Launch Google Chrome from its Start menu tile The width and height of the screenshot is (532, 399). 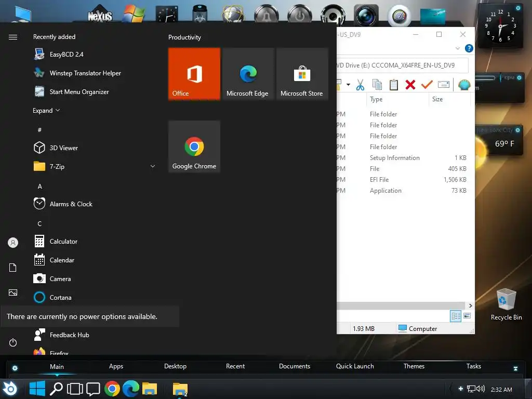[x=194, y=146]
